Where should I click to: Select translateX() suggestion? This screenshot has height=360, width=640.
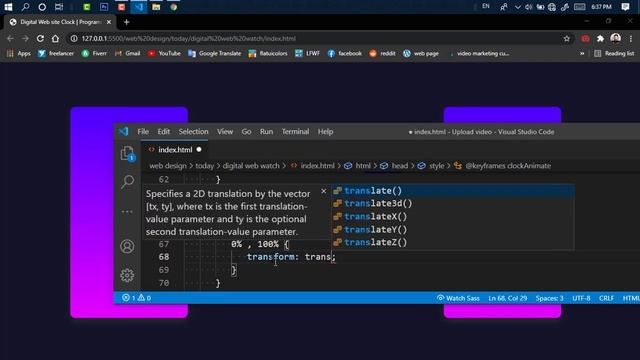click(x=452, y=216)
